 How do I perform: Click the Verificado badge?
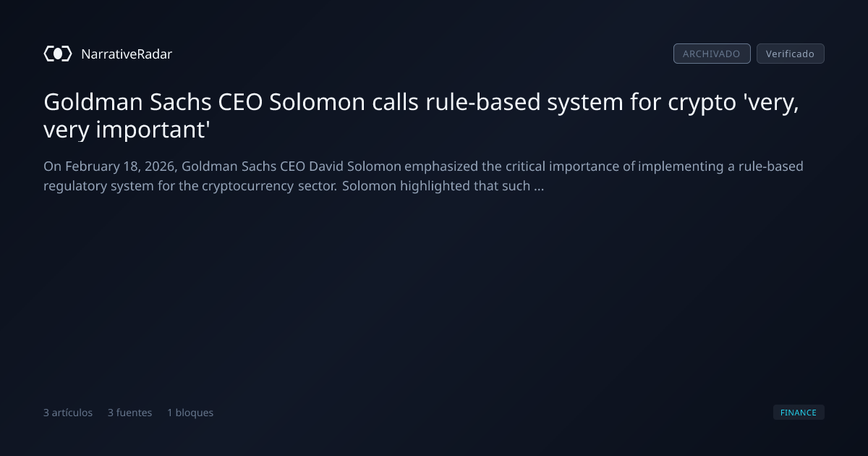pyautogui.click(x=790, y=54)
